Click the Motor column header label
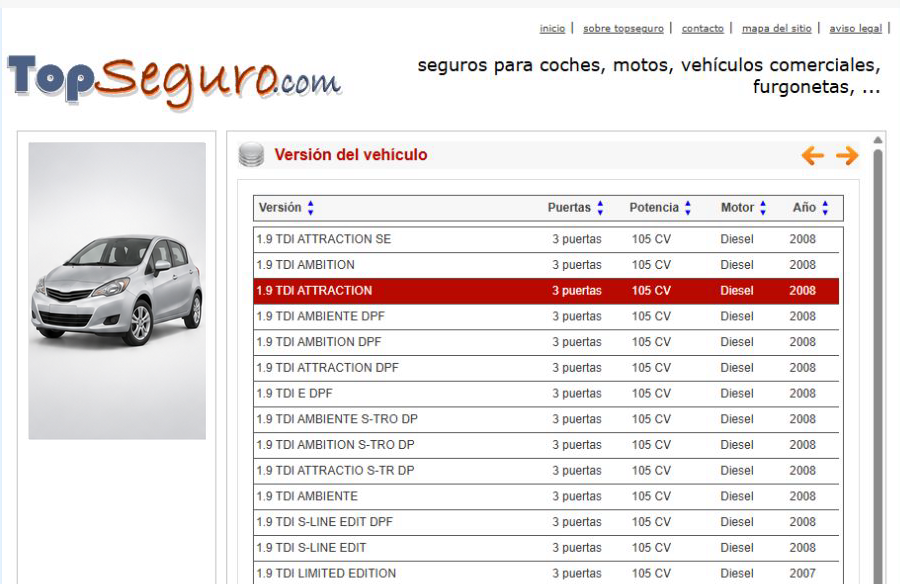This screenshot has width=900, height=584. click(x=737, y=208)
